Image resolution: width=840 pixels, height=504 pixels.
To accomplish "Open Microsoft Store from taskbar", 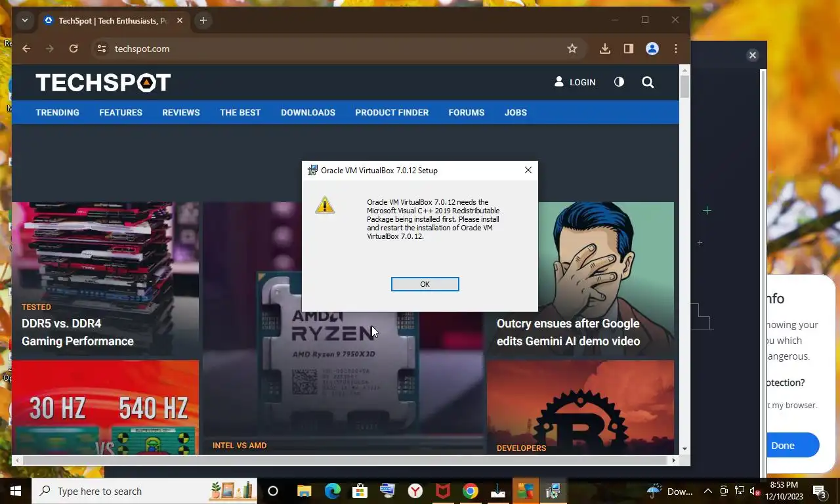I will tap(360, 491).
